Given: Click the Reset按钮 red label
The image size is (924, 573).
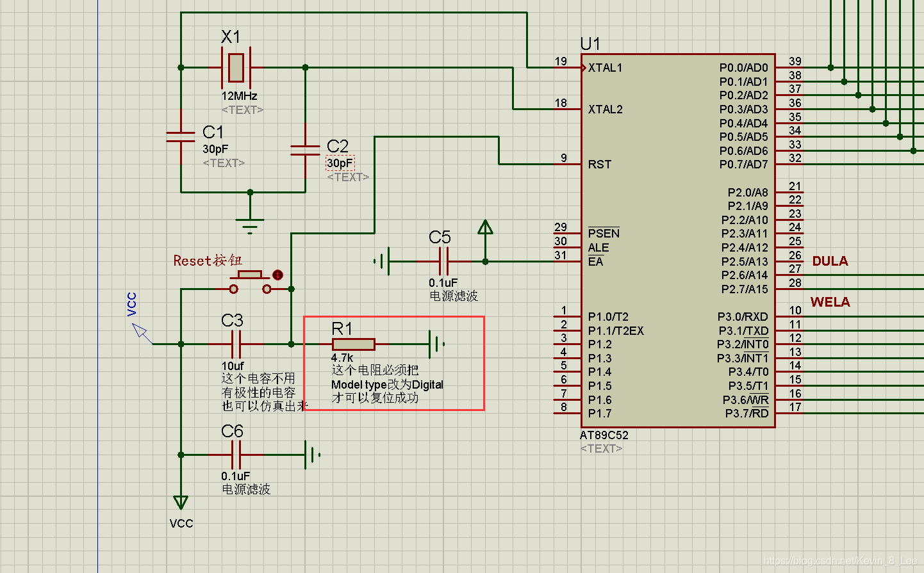Looking at the screenshot, I should pos(208,261).
